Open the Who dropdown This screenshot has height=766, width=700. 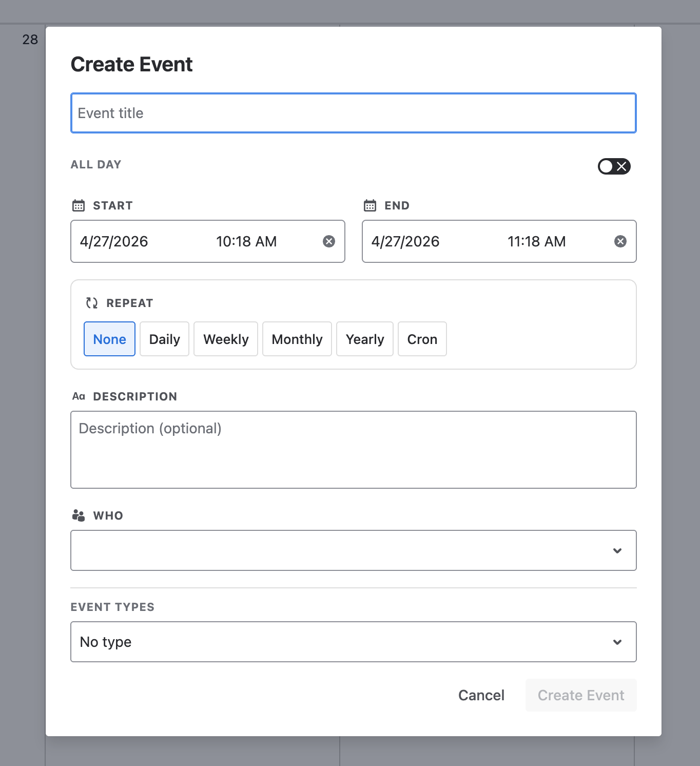click(x=353, y=550)
